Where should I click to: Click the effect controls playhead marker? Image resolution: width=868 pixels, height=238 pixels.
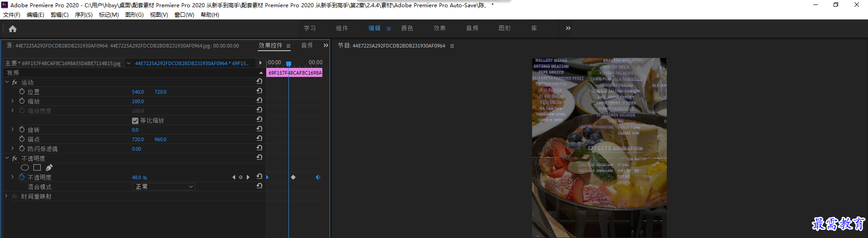tap(288, 64)
